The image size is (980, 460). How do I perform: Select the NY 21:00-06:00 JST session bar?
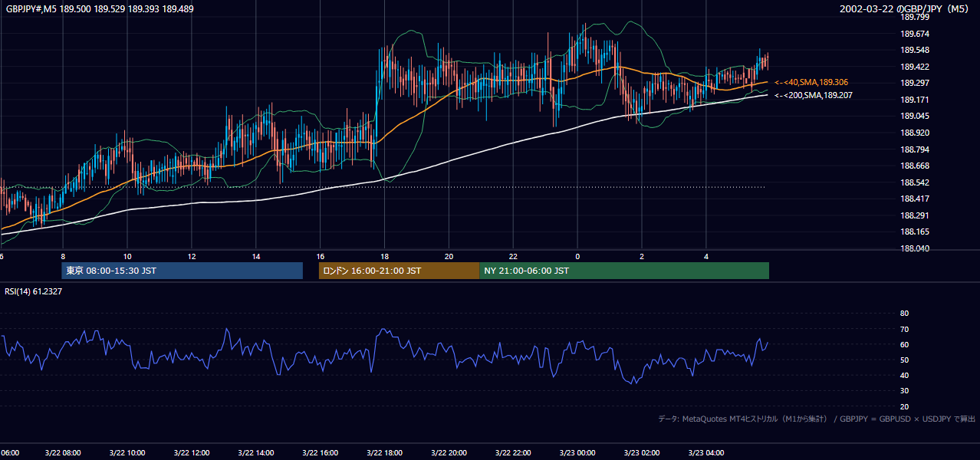coord(624,271)
